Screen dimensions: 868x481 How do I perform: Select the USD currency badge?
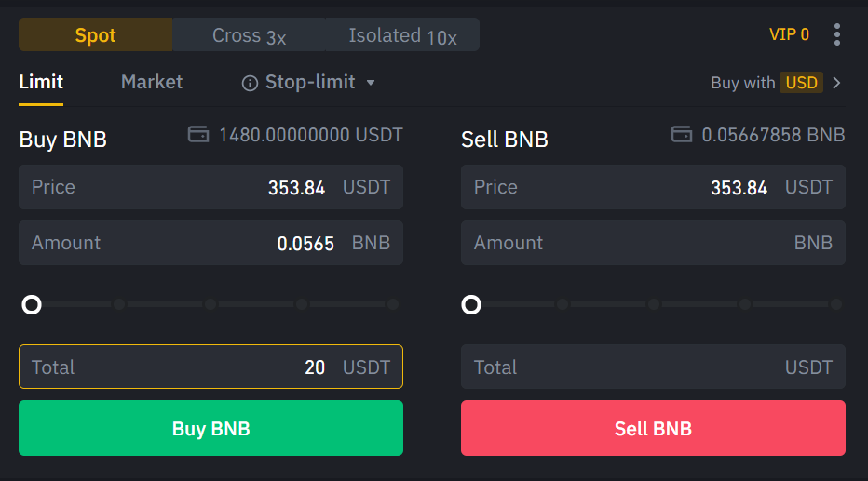(x=801, y=83)
